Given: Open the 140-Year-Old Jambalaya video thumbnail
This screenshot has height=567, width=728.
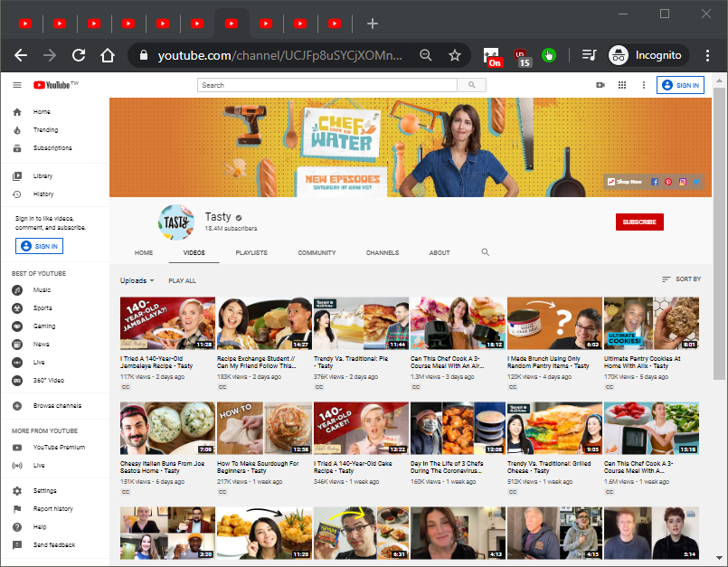Looking at the screenshot, I should [167, 323].
